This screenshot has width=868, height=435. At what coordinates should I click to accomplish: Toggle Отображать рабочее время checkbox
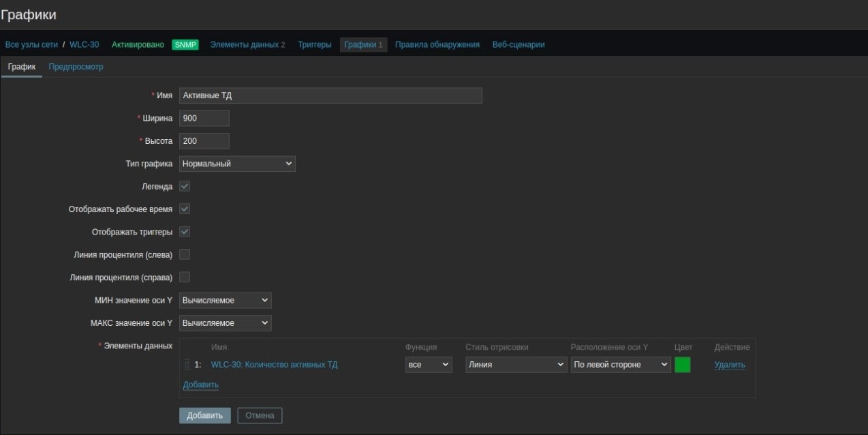tap(185, 209)
